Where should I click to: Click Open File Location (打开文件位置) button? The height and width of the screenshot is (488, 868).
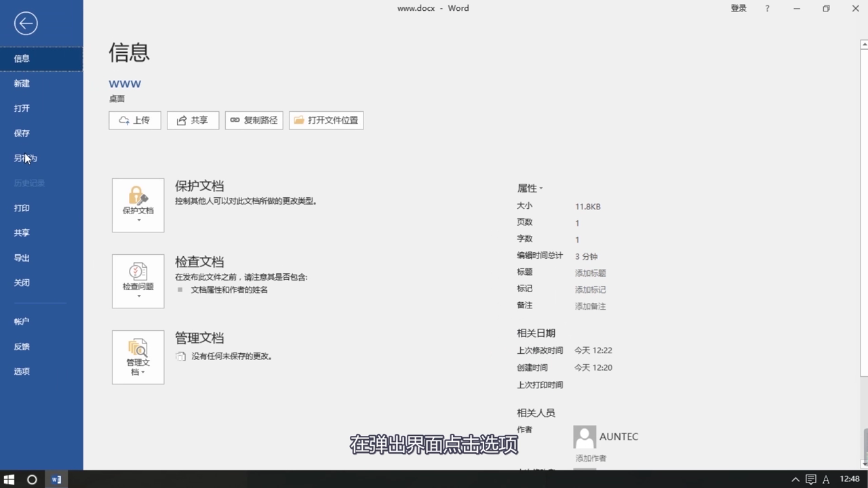tap(326, 120)
